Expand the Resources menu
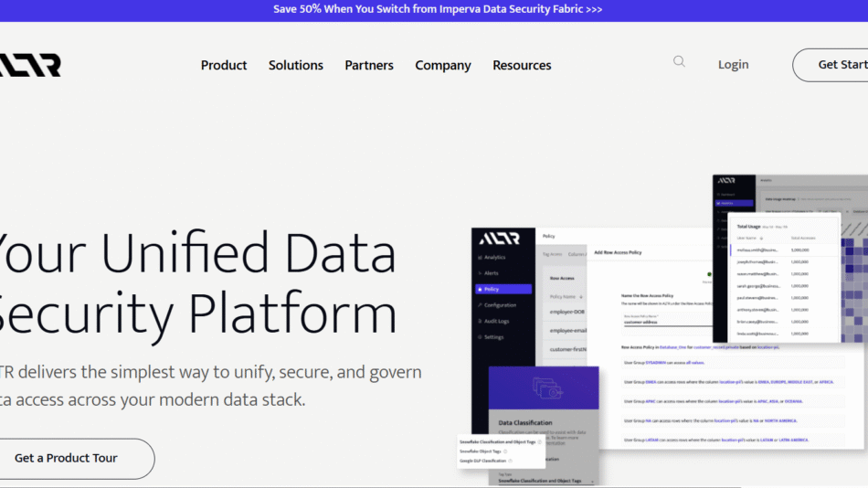This screenshot has width=868, height=488. 522,65
